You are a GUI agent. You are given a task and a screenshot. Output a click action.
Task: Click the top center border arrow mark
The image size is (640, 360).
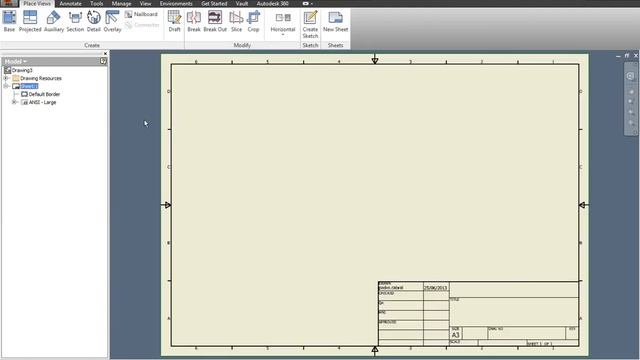375,60
